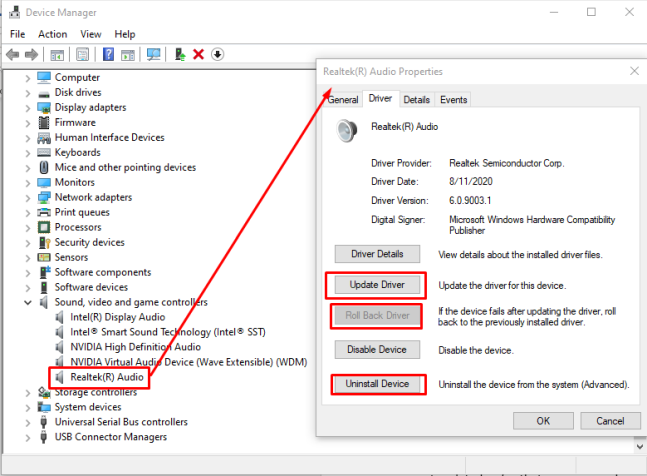Select Intel(R) Display Audio device
647x476 pixels.
coord(117,317)
